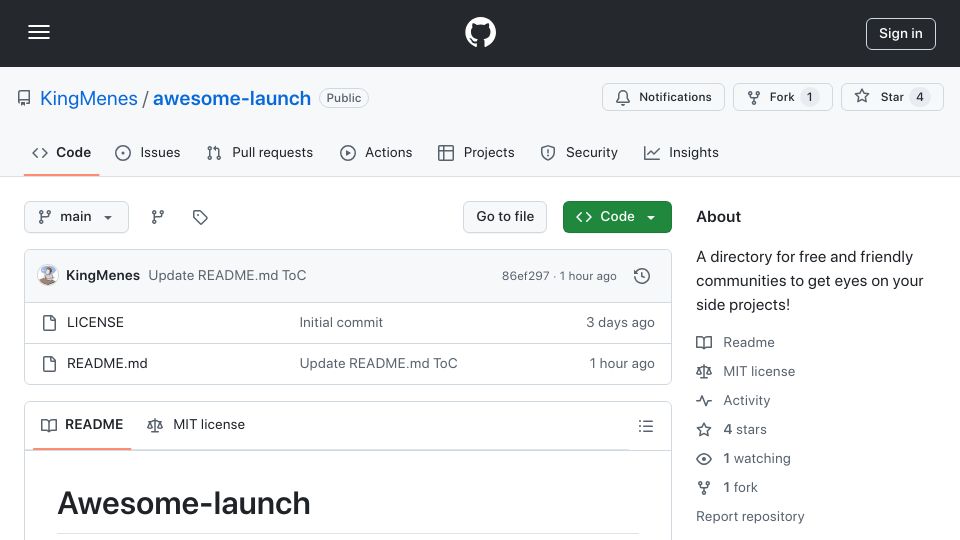
Task: Open the Pull requests tab
Action: (260, 152)
